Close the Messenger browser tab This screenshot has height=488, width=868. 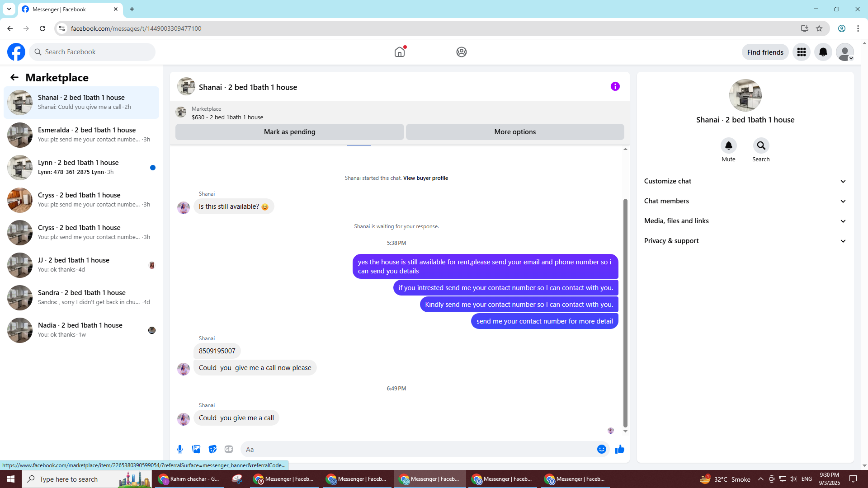coord(116,9)
